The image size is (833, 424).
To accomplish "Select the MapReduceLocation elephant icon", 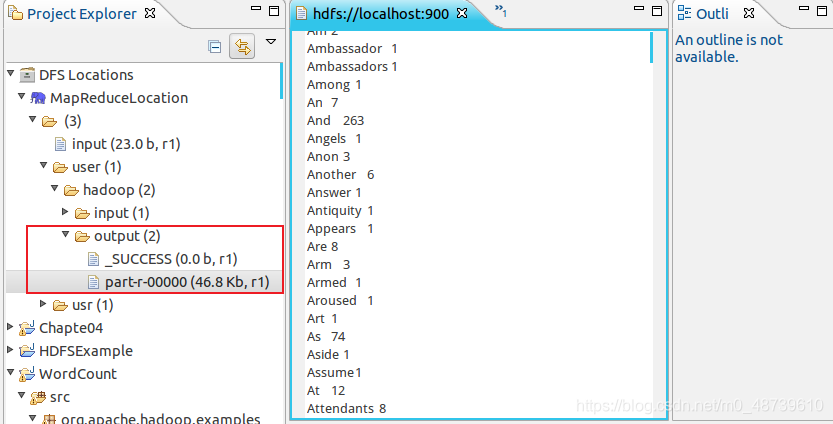I will click(x=38, y=98).
